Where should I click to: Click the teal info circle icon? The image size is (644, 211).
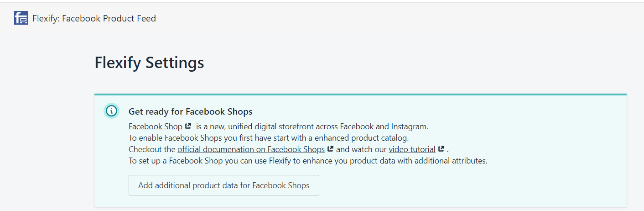(111, 111)
